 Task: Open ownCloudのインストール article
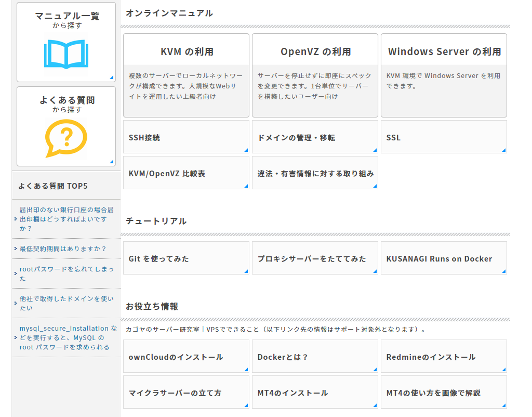[186, 357]
